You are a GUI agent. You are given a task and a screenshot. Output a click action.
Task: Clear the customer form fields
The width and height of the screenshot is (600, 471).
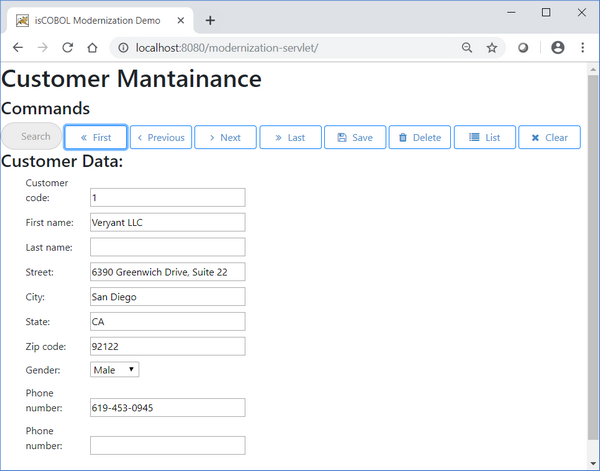[549, 137]
